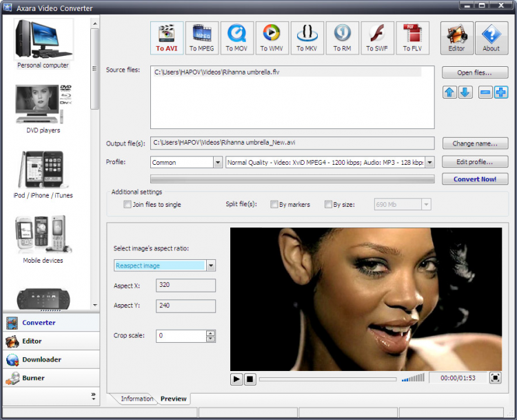
Task: Switch to the Information tab
Action: [137, 399]
